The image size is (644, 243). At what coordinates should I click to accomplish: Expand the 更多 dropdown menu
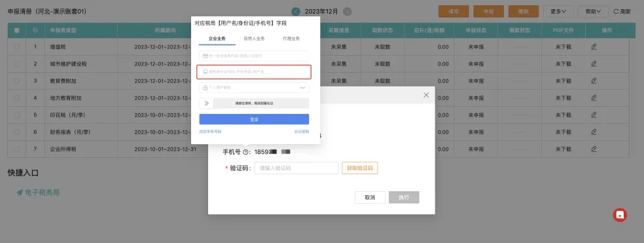click(x=558, y=12)
